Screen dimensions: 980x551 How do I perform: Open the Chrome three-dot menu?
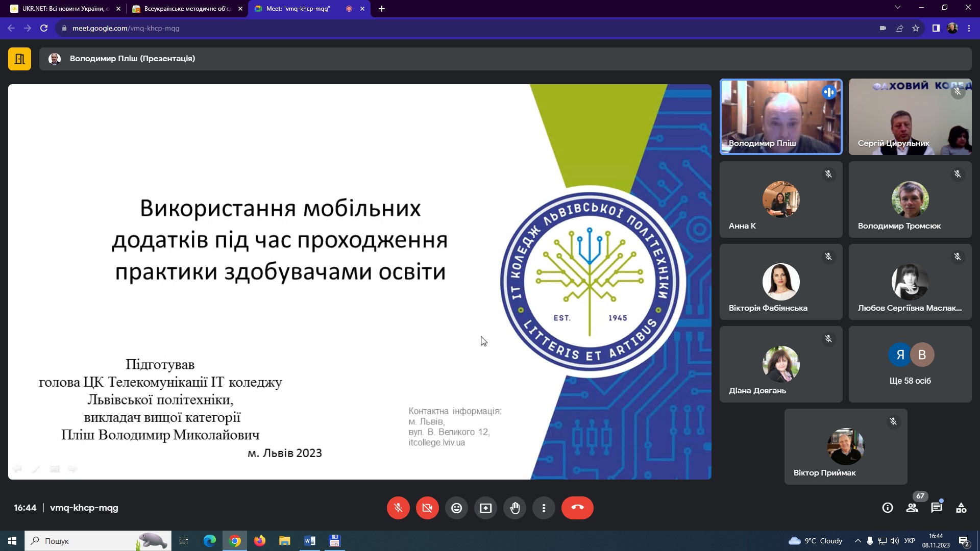click(969, 29)
